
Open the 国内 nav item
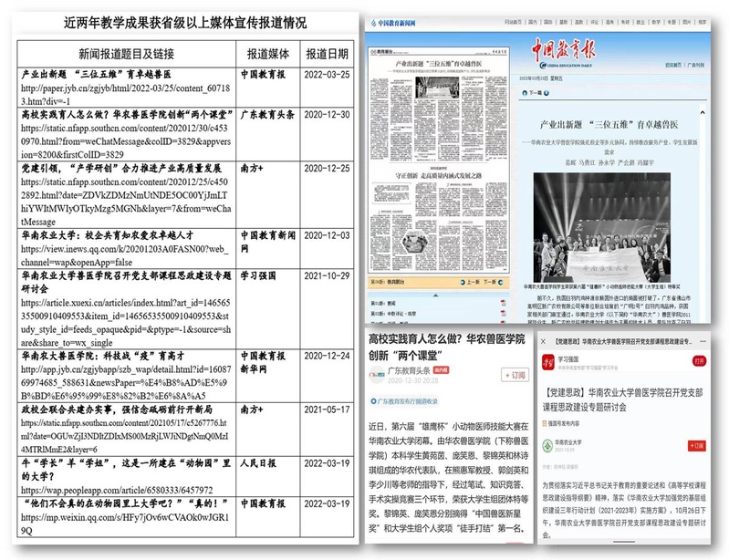(532, 22)
